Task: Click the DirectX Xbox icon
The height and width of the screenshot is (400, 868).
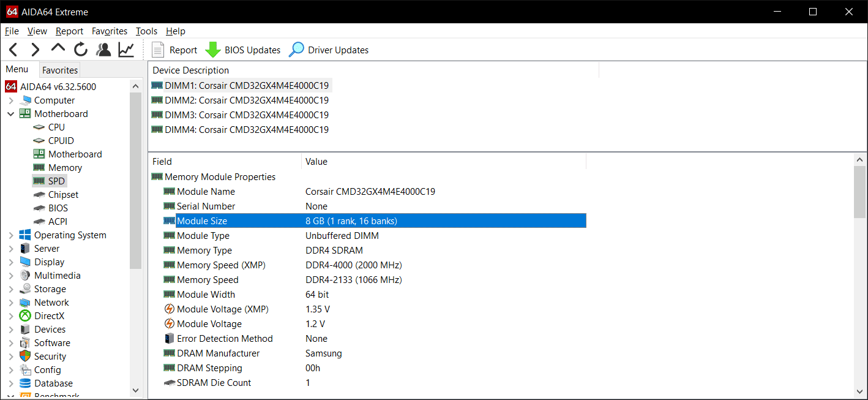Action: point(25,316)
